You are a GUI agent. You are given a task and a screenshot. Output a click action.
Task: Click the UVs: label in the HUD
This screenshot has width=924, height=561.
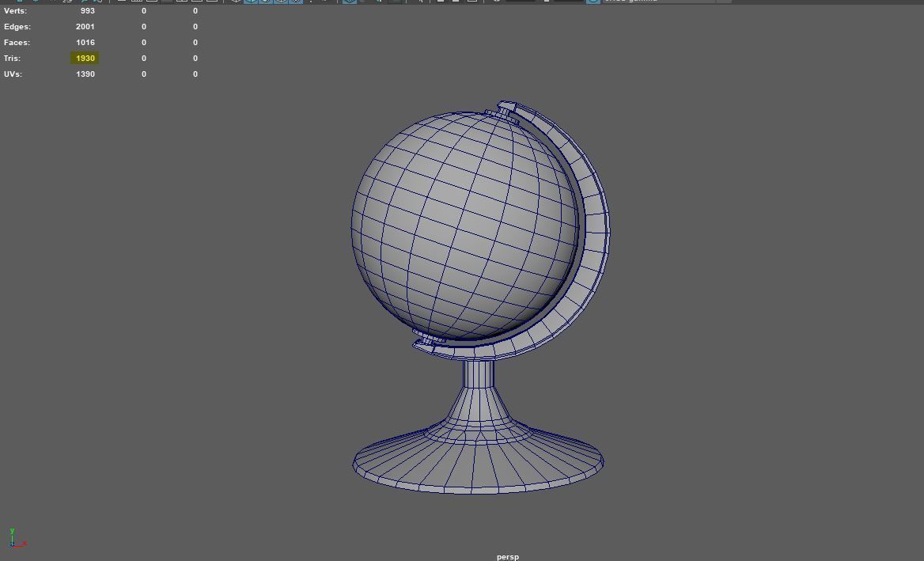point(13,74)
